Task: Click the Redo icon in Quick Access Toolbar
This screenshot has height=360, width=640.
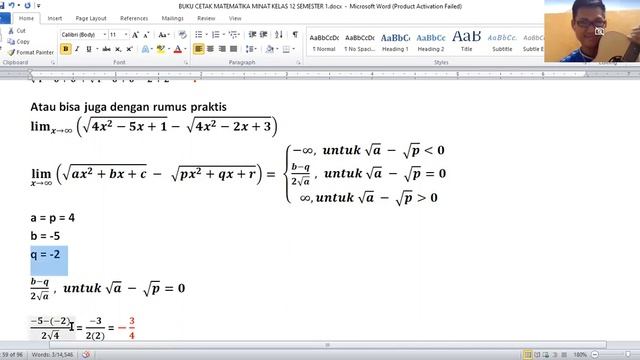Action: pyautogui.click(x=27, y=6)
